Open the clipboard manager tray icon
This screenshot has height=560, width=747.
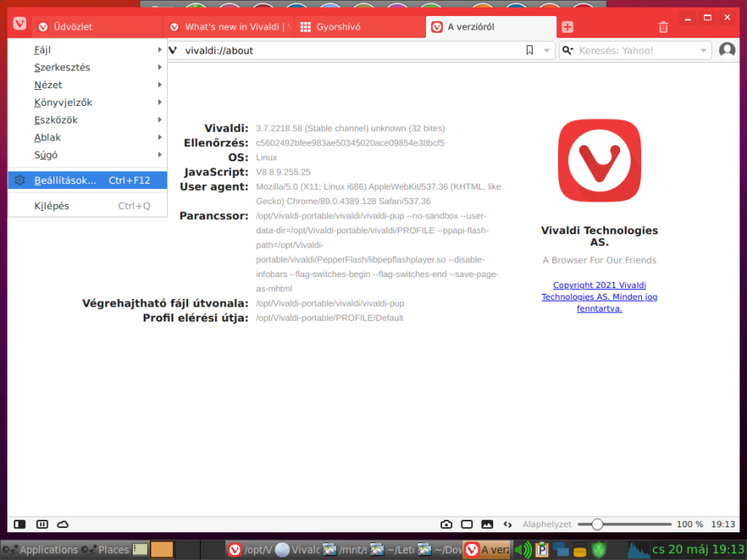542,550
